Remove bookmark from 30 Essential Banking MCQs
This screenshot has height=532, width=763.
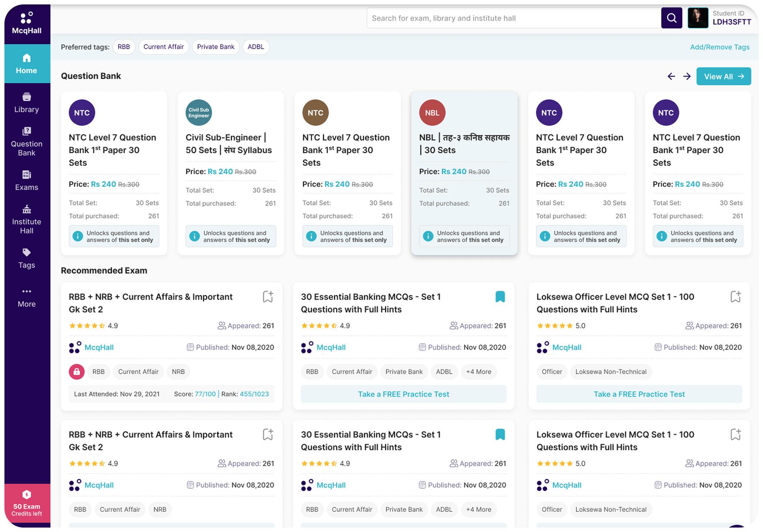(500, 297)
